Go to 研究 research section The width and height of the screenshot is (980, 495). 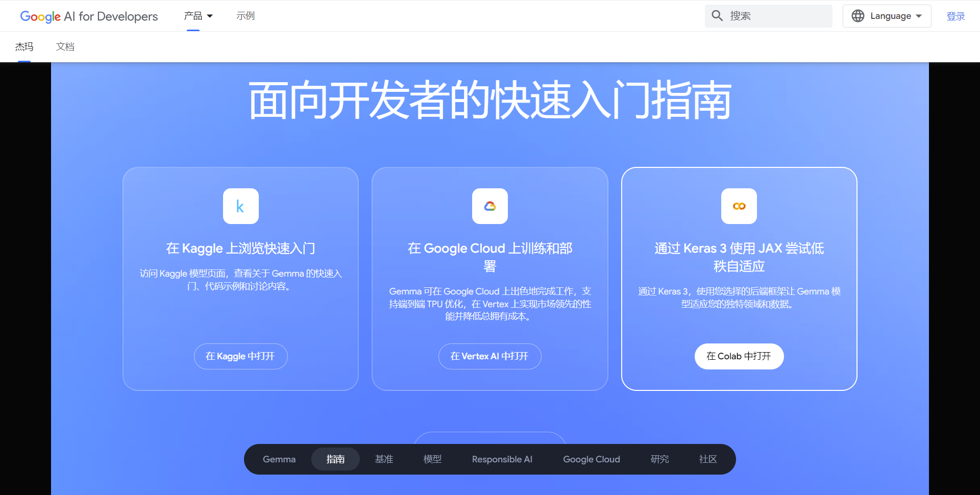click(659, 459)
